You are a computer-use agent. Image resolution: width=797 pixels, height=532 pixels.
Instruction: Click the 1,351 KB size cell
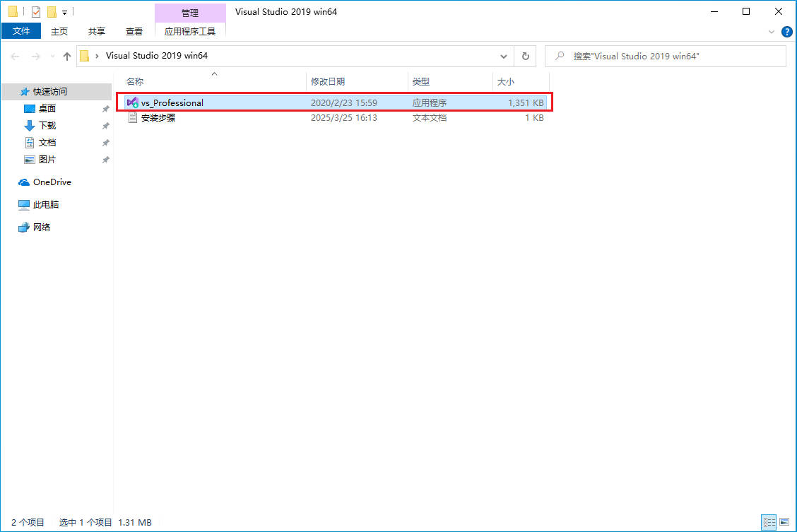pyautogui.click(x=526, y=102)
